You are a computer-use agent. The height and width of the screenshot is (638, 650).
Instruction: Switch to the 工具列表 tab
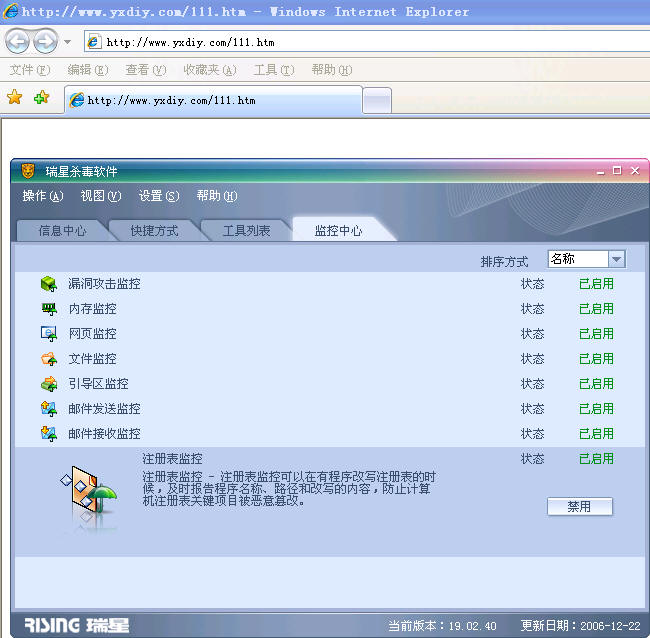tap(247, 230)
